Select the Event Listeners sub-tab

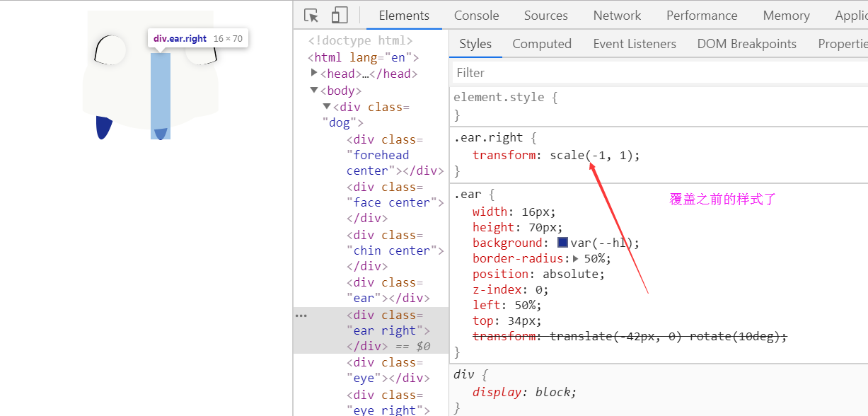click(635, 44)
